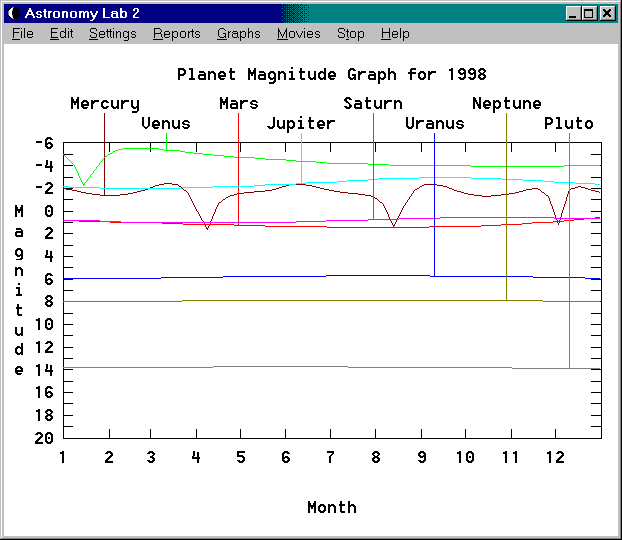Image resolution: width=622 pixels, height=540 pixels.
Task: Click the Jupiter label
Action: [301, 124]
